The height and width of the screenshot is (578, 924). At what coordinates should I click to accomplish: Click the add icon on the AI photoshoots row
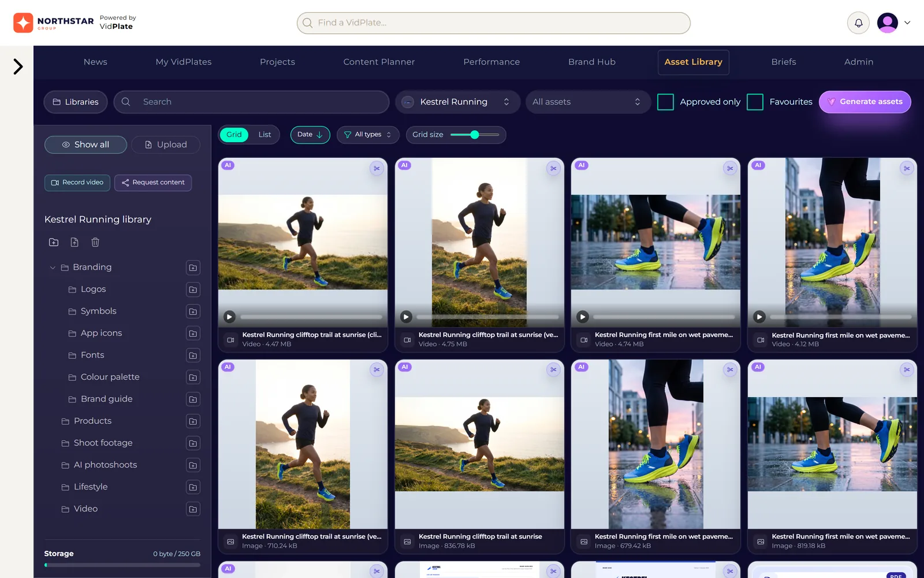193,465
